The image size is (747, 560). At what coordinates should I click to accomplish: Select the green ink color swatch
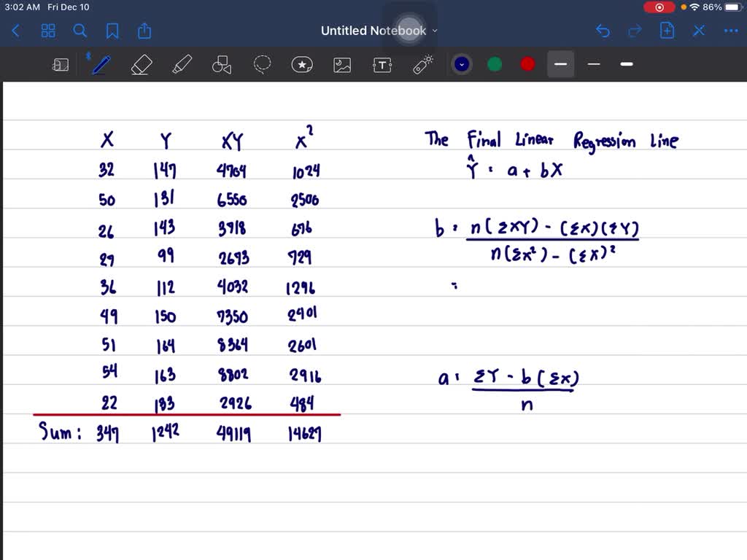pos(495,64)
